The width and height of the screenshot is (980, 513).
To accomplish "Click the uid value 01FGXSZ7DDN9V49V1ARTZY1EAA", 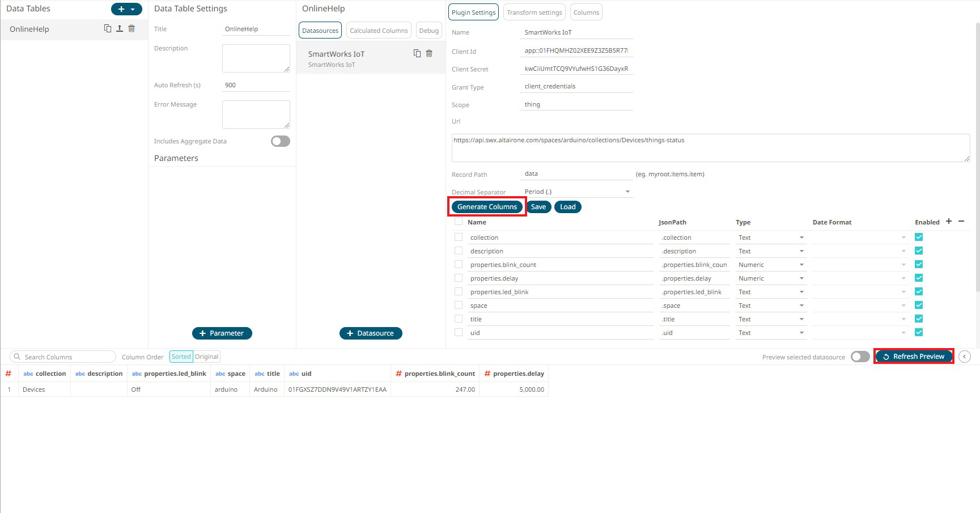I will tap(337, 389).
